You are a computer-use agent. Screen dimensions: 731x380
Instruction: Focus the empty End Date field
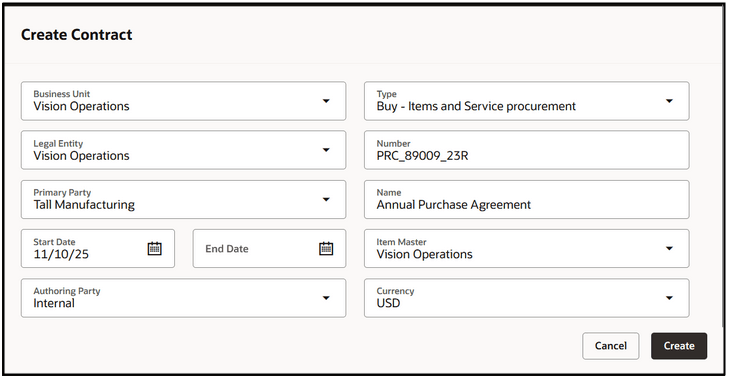[x=269, y=249]
